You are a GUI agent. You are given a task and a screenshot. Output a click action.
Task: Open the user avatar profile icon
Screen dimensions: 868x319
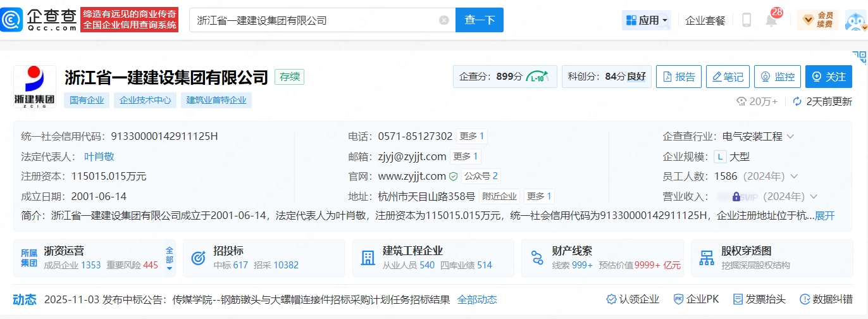coord(855,20)
